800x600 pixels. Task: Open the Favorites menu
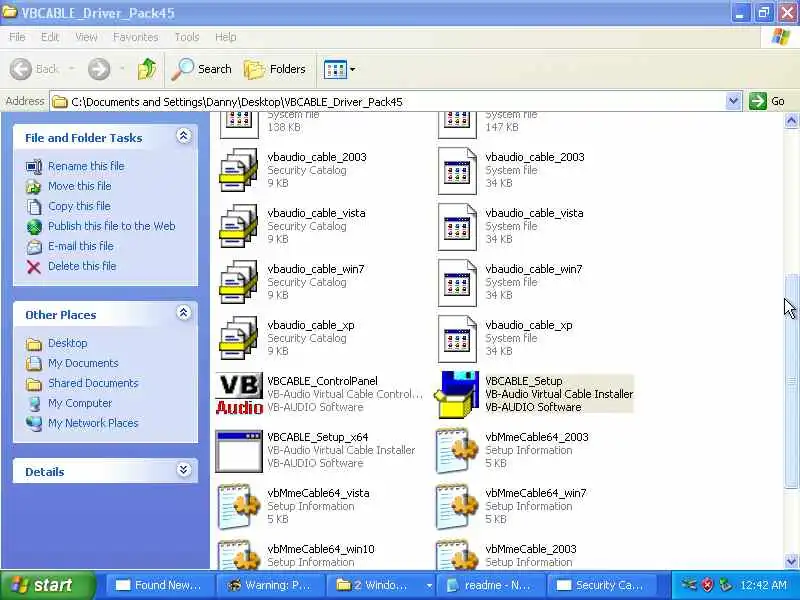[x=136, y=37]
